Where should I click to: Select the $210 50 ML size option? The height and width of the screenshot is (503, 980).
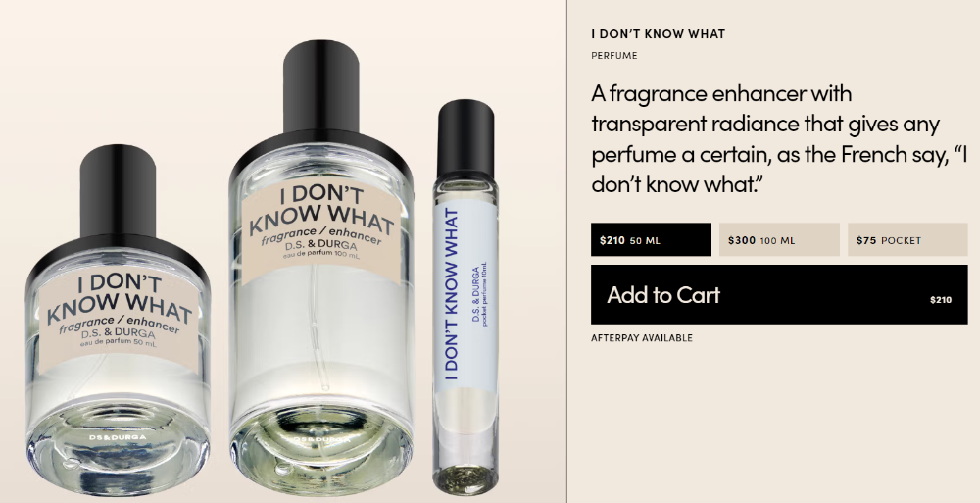[651, 239]
